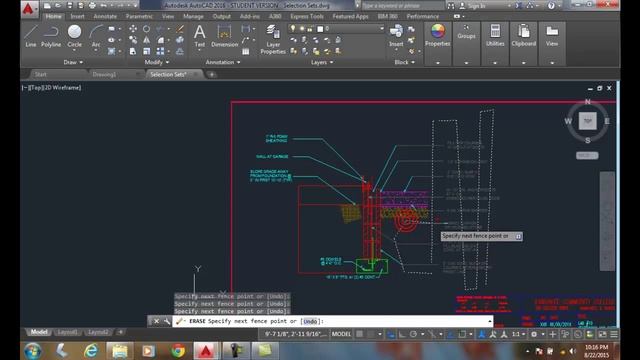
Task: Click the viewport label [Top] control
Action: tap(36, 87)
